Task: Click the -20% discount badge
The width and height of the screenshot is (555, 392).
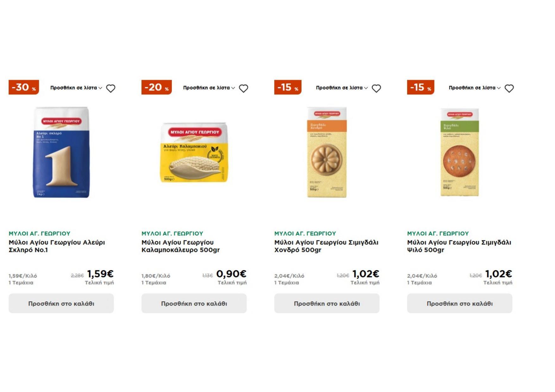Action: [x=157, y=87]
